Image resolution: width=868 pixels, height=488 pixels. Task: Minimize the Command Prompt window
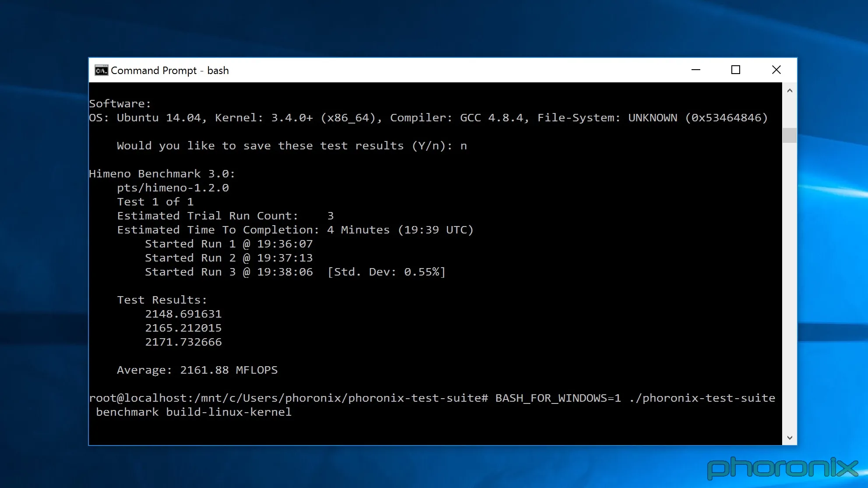click(696, 70)
